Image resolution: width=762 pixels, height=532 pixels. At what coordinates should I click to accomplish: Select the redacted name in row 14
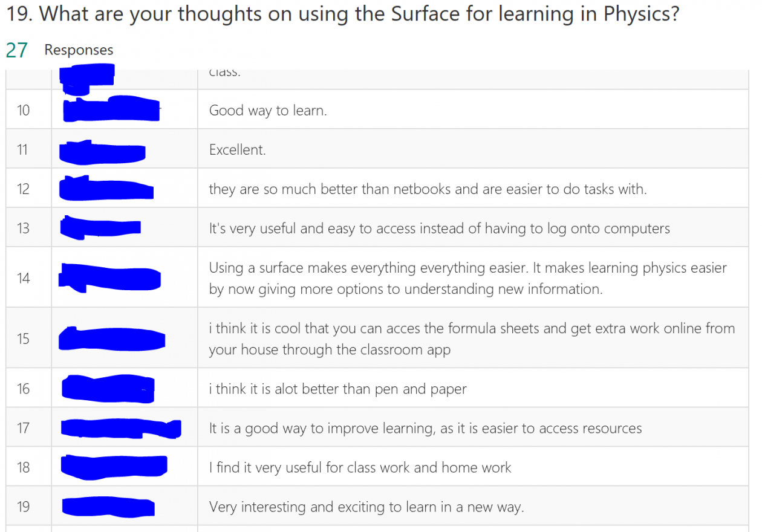pyautogui.click(x=109, y=277)
